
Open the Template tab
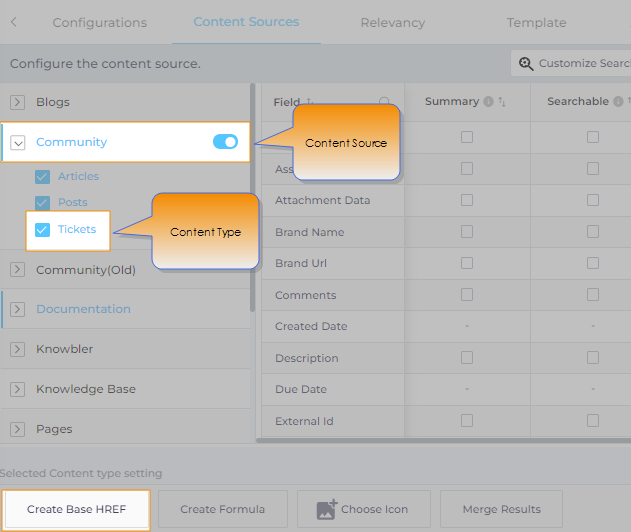click(x=536, y=23)
